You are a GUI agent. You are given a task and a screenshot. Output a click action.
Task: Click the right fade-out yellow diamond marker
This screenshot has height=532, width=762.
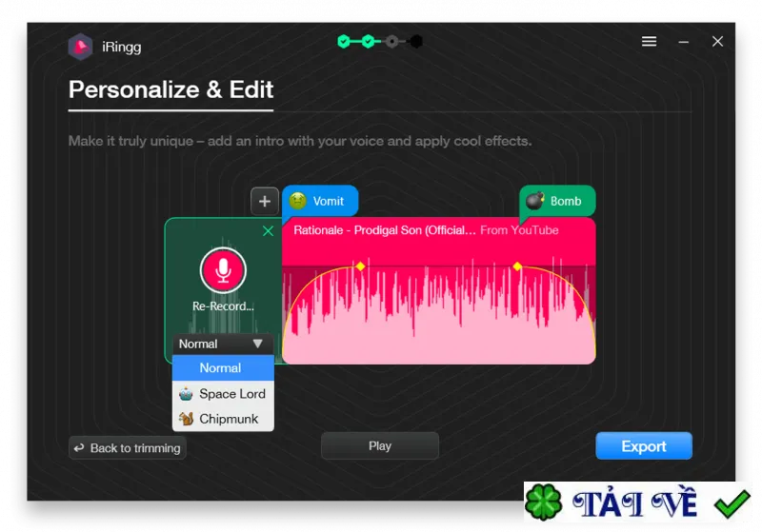[517, 266]
